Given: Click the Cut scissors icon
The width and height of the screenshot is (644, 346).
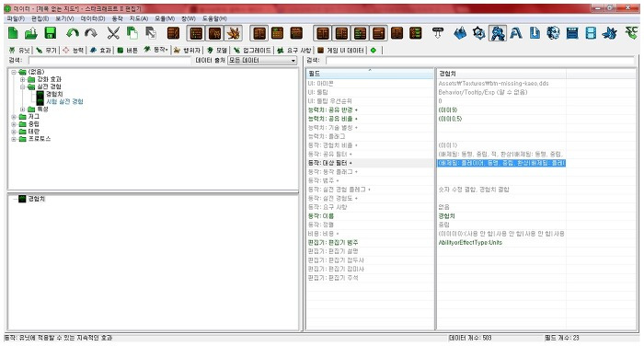Looking at the screenshot, I should (x=113, y=33).
